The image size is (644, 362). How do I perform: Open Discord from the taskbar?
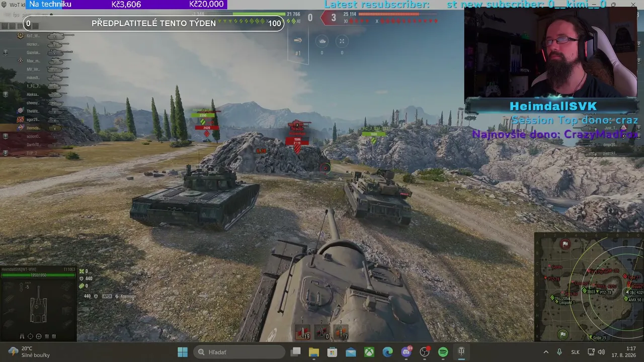point(406,352)
